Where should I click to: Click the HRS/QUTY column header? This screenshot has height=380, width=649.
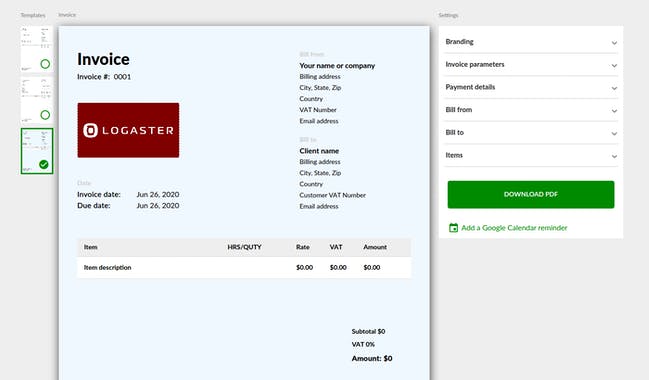coord(244,247)
